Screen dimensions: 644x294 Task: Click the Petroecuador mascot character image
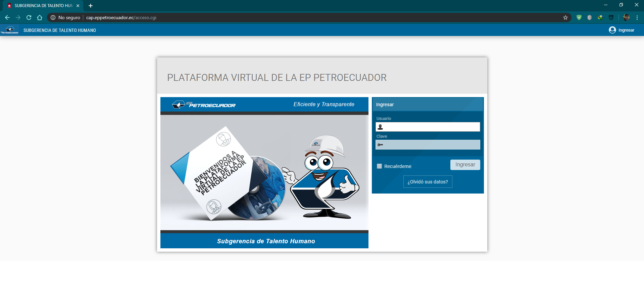point(321,177)
